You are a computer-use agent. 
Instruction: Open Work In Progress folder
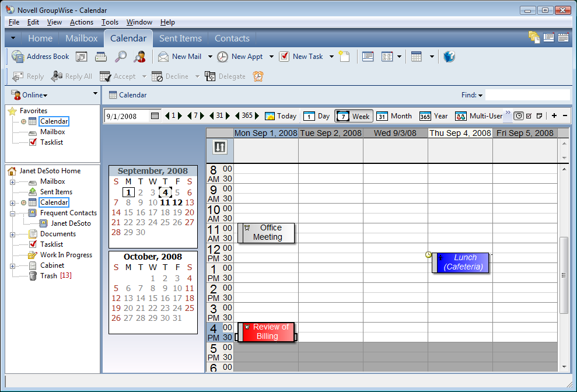[67, 255]
